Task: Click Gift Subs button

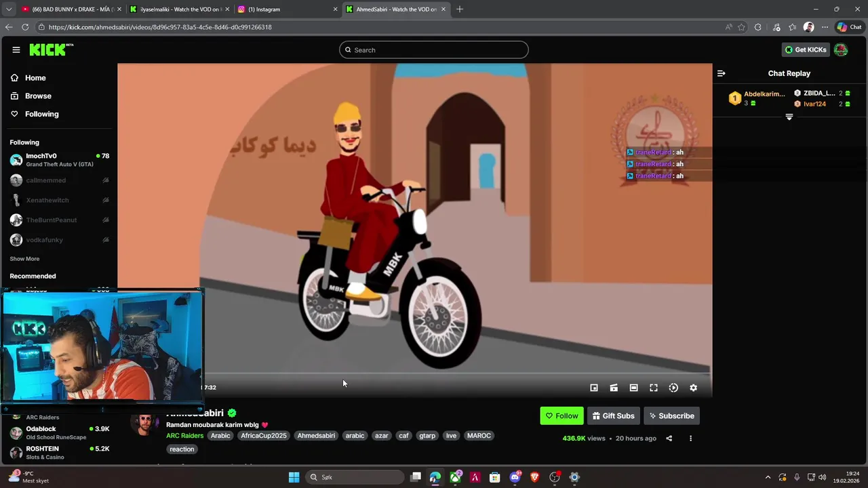Action: pos(613,415)
